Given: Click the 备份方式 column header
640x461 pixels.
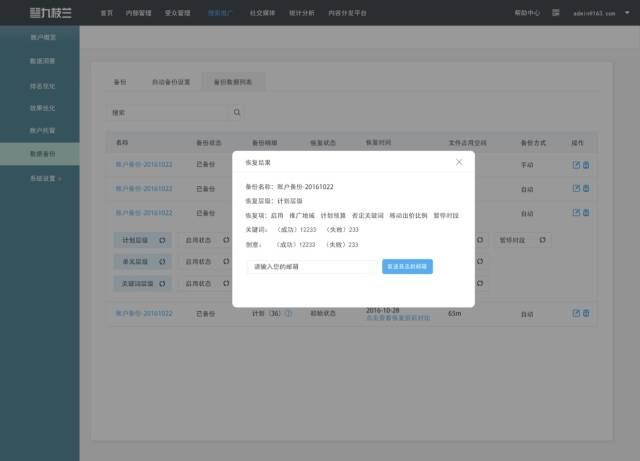Looking at the screenshot, I should [533, 143].
